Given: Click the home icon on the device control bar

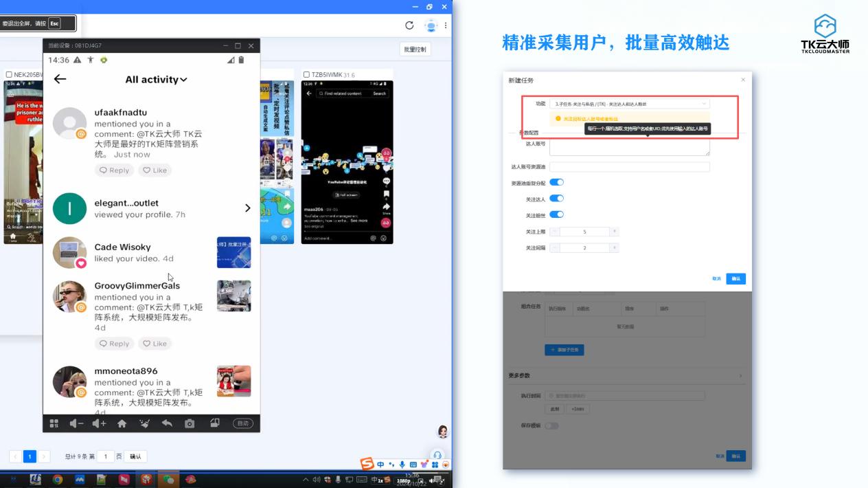Looking at the screenshot, I should 121,423.
